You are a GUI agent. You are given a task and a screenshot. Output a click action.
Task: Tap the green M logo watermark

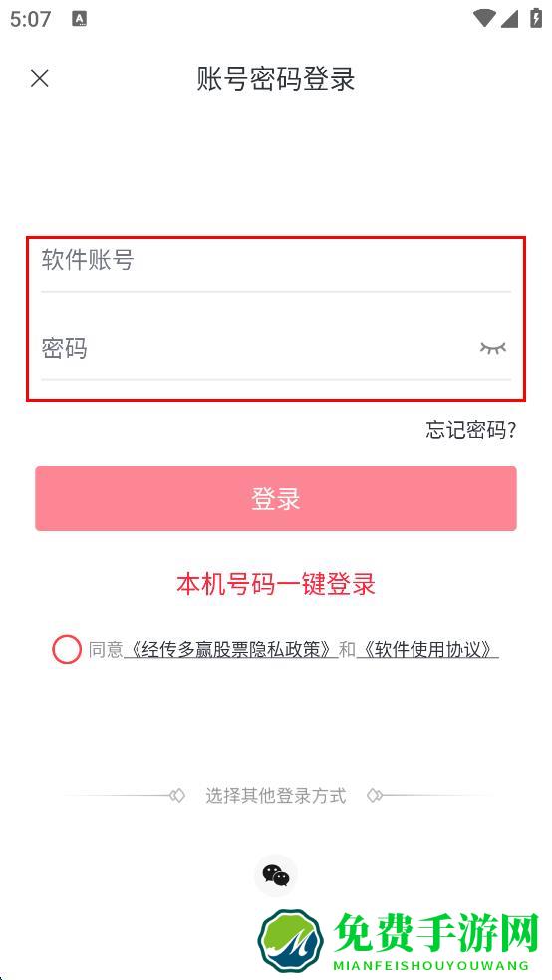(x=290, y=939)
